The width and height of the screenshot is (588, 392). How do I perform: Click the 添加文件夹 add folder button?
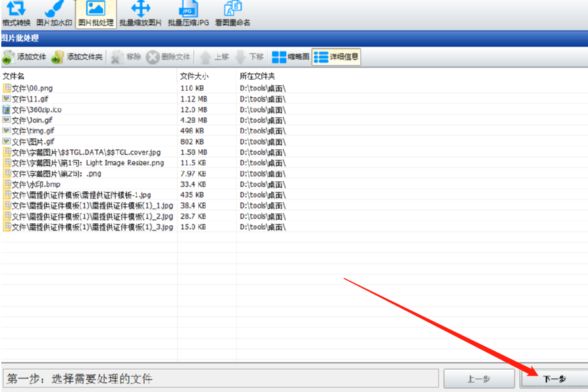point(77,57)
